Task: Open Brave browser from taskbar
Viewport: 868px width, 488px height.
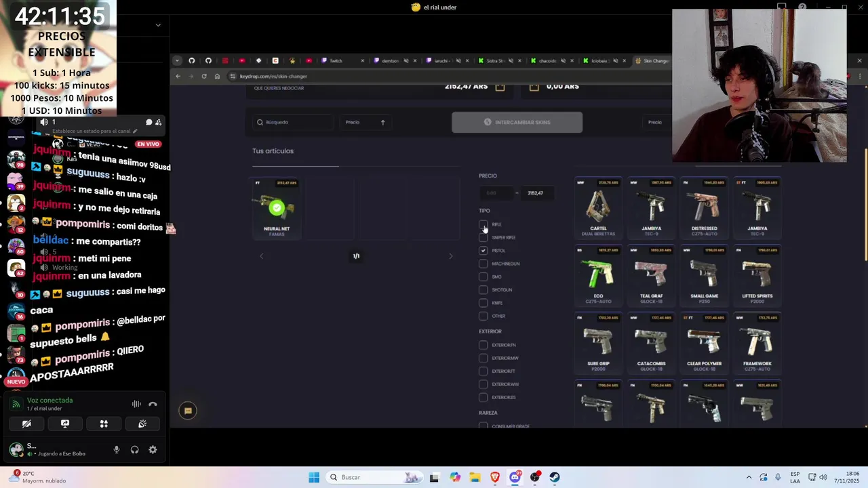Action: click(x=495, y=477)
